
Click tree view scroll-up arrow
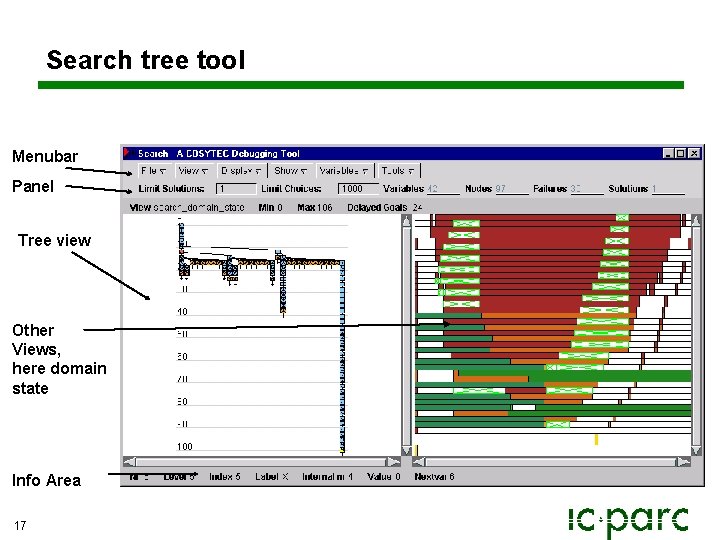[x=406, y=222]
